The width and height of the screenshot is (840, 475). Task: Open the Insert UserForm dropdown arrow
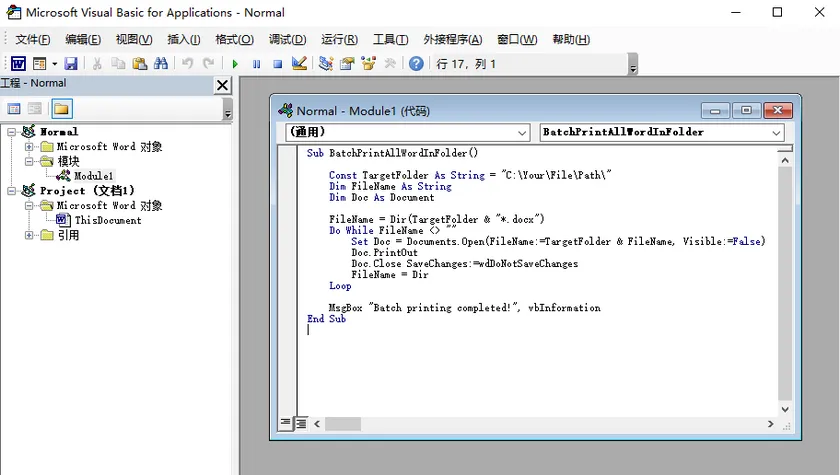(x=55, y=64)
